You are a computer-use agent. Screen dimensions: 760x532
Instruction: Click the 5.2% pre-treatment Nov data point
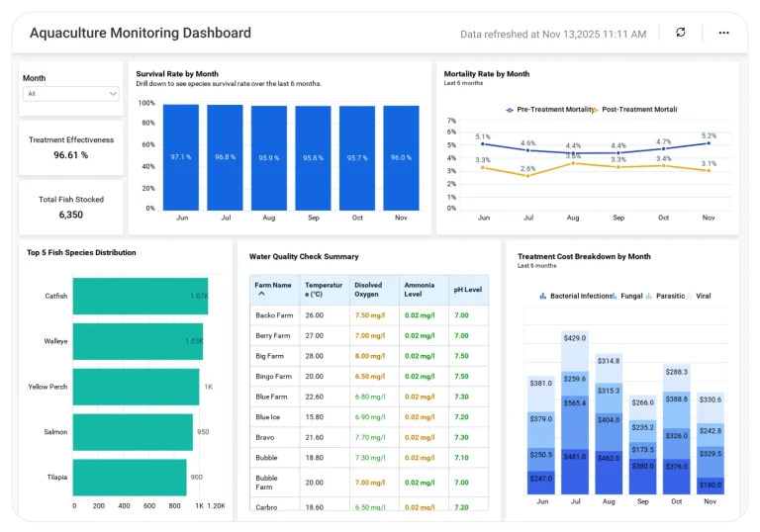[709, 143]
